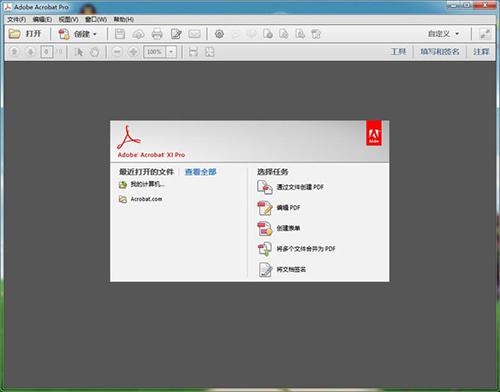500x392 pixels.
Task: Open Acrobat.com in the recent files list
Action: tap(140, 199)
